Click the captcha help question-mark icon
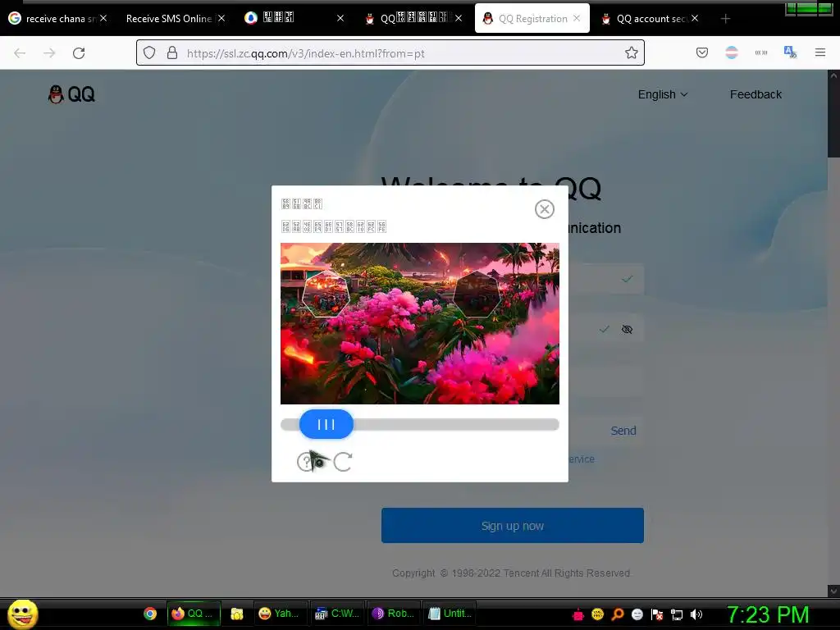The width and height of the screenshot is (840, 630). pyautogui.click(x=306, y=461)
